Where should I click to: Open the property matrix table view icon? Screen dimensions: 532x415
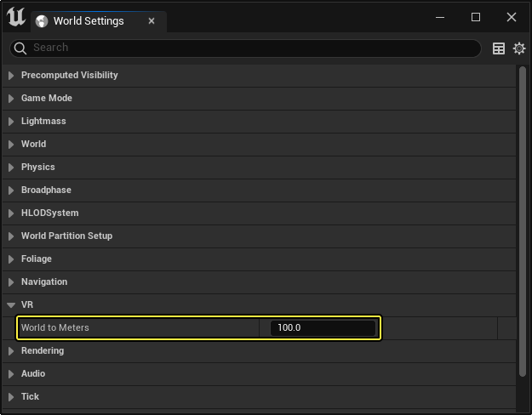499,49
